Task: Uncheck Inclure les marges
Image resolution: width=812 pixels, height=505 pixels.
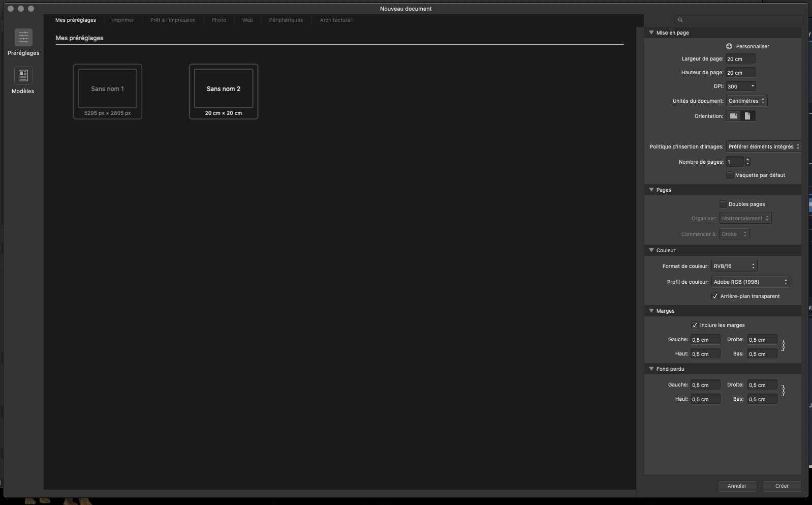Action: (695, 325)
